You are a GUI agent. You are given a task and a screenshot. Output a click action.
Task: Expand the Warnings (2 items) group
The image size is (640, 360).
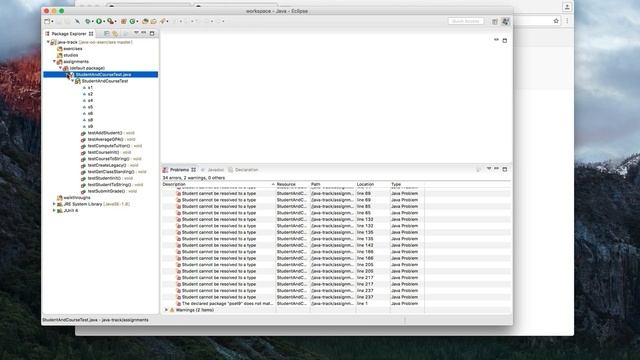point(166,310)
